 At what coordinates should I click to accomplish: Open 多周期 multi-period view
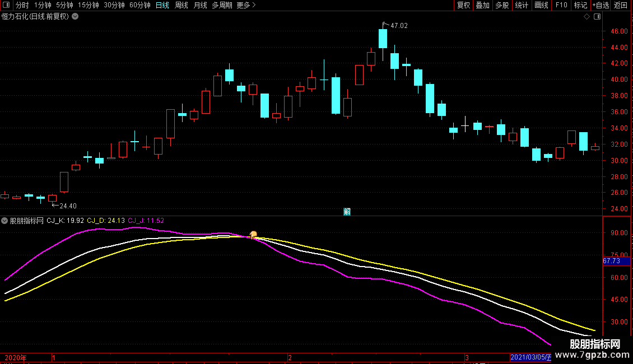tap(222, 5)
